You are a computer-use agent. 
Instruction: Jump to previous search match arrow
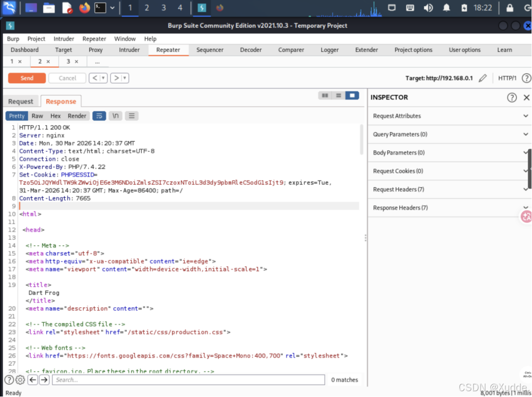pyautogui.click(x=33, y=380)
